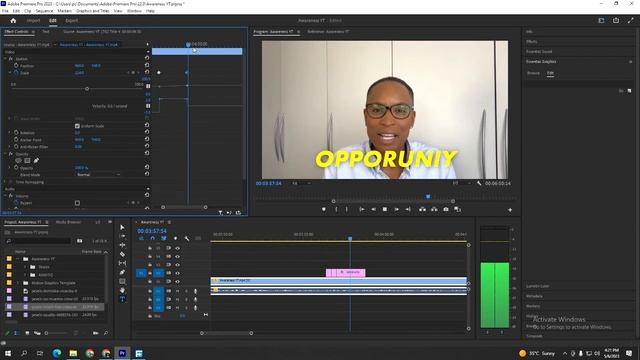The image size is (640, 360).
Task: Switch to the Import tab
Action: [33, 20]
